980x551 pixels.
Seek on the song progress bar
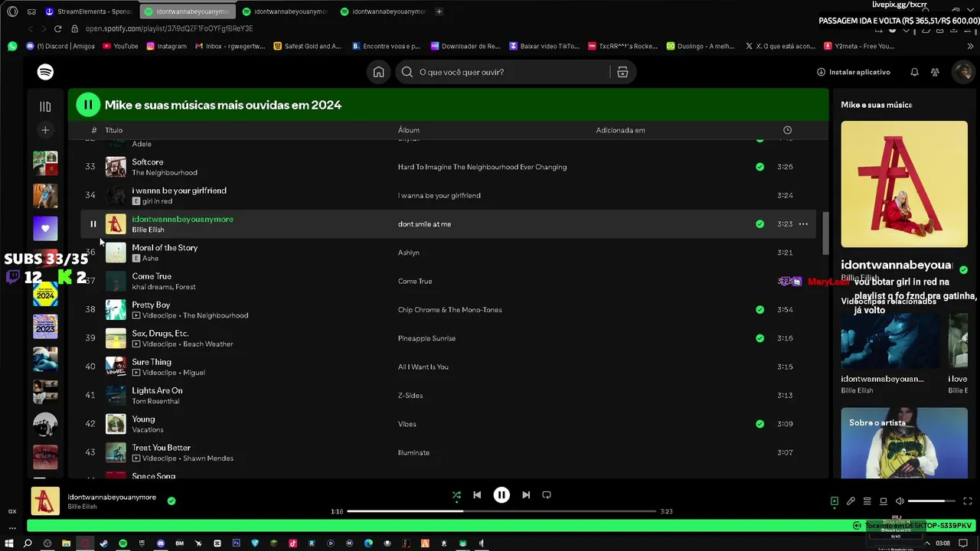coord(501,511)
